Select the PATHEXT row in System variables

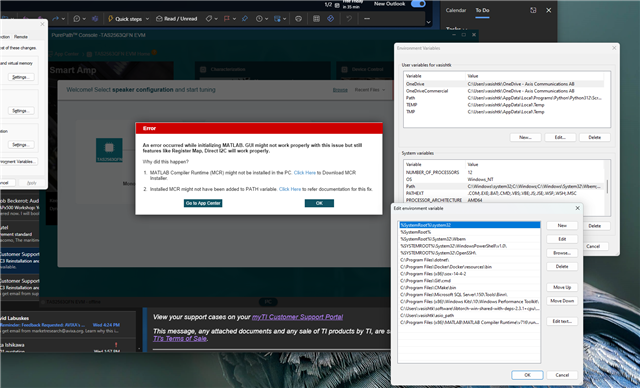click(505, 193)
